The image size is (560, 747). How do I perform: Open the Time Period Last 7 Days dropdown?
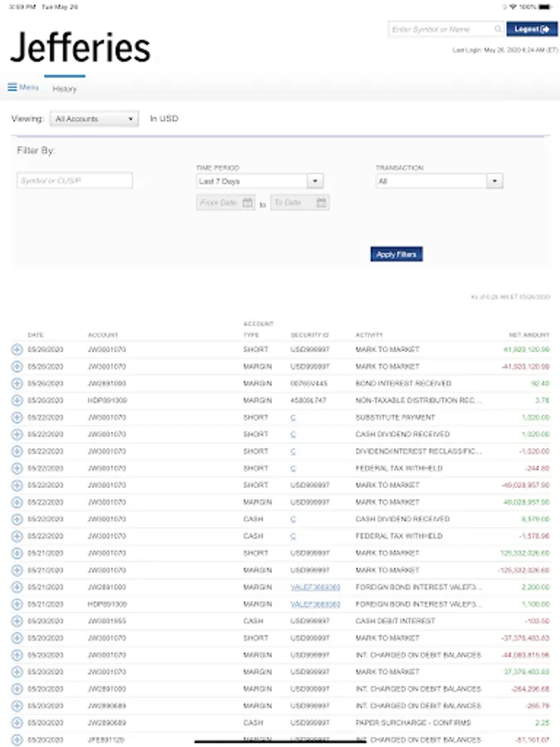(x=260, y=181)
